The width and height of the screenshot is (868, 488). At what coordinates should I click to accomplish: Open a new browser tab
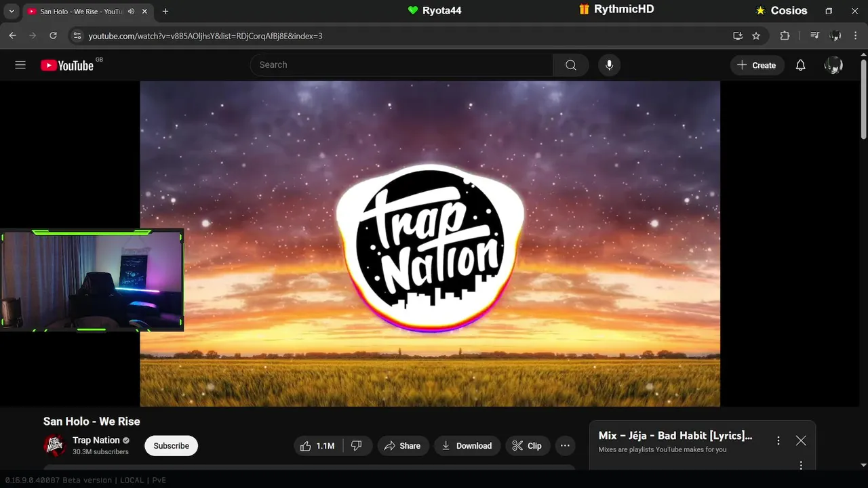(165, 12)
